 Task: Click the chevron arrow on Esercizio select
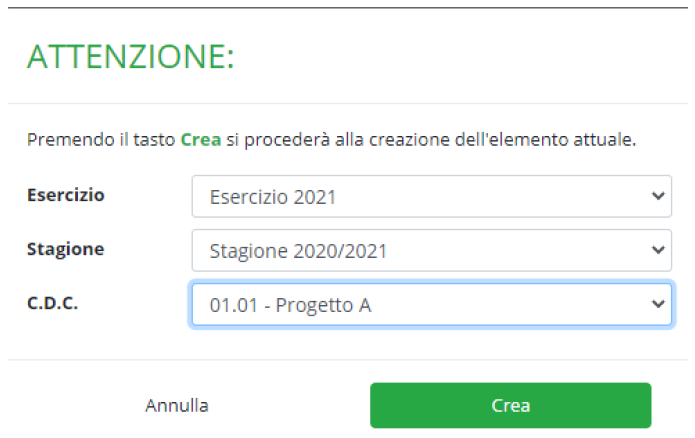657,196
